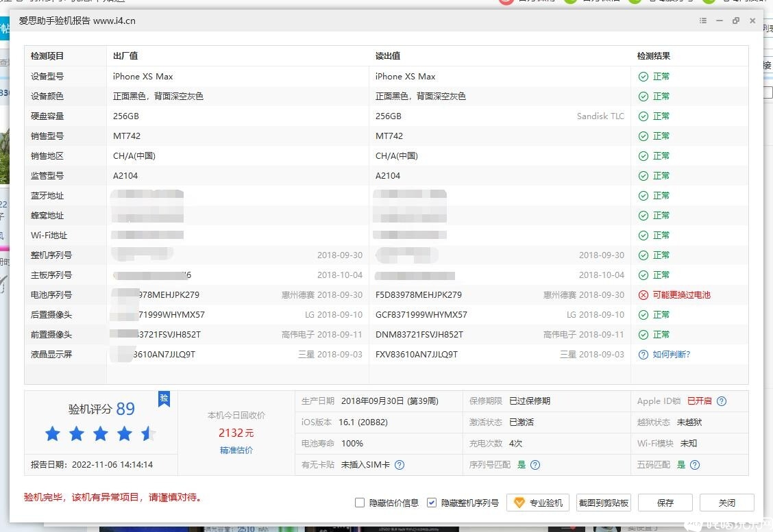Click the A2104 value in 出厂值 column

125,176
